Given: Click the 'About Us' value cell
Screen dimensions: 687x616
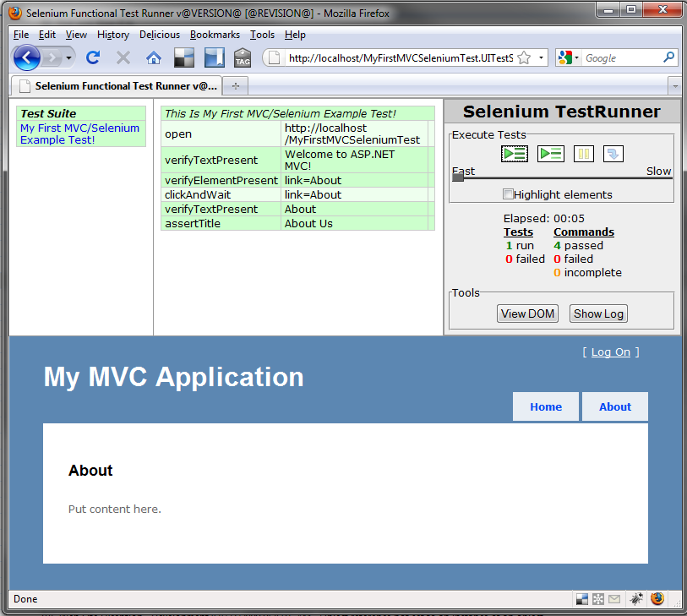Looking at the screenshot, I should coord(354,223).
